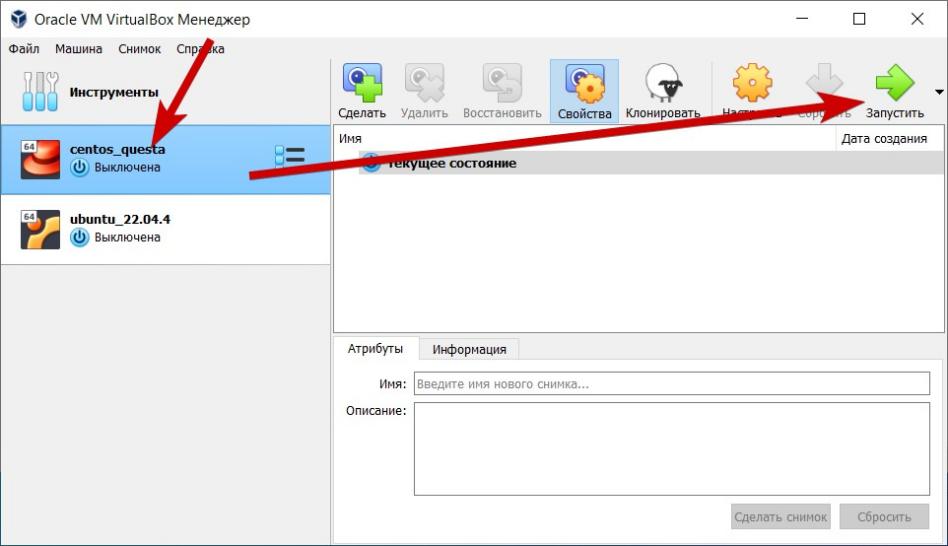Click the Клонировать sheep icon
948x546 pixels.
(663, 83)
